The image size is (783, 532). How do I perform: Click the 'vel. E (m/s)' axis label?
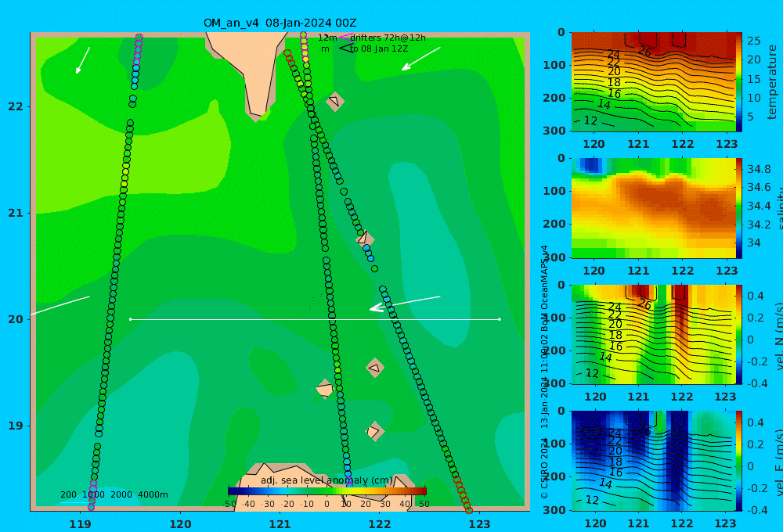tap(779, 462)
